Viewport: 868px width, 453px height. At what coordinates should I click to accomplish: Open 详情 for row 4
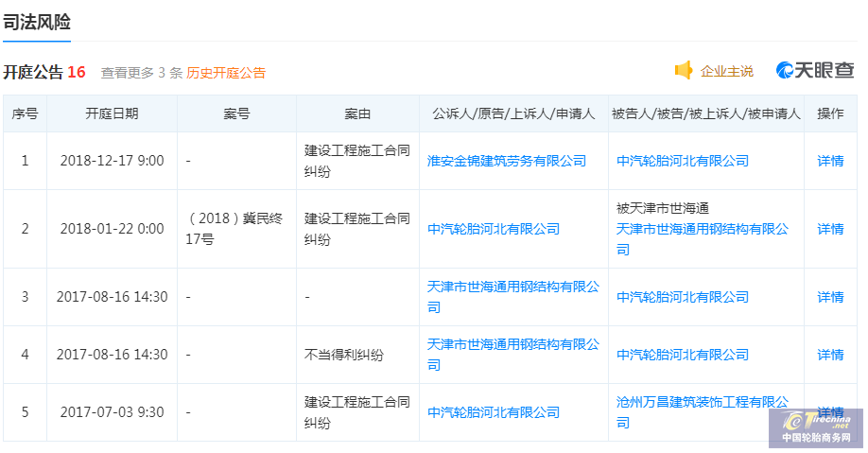point(830,355)
